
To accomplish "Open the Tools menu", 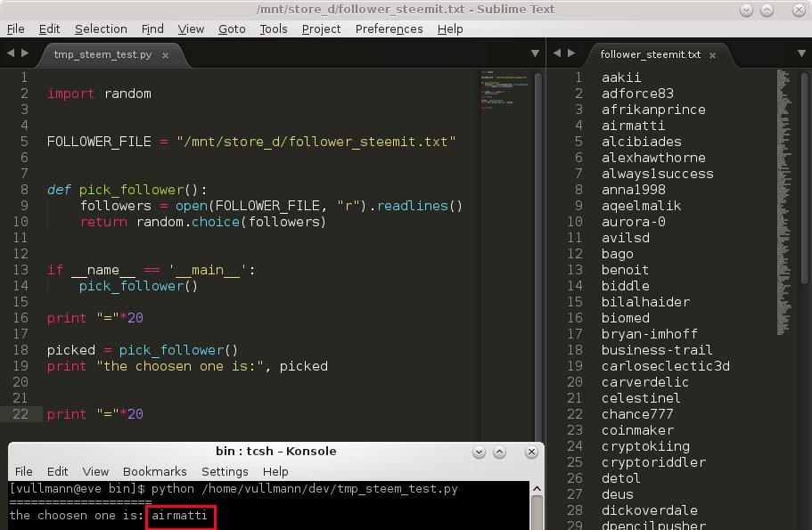I will pos(274,29).
